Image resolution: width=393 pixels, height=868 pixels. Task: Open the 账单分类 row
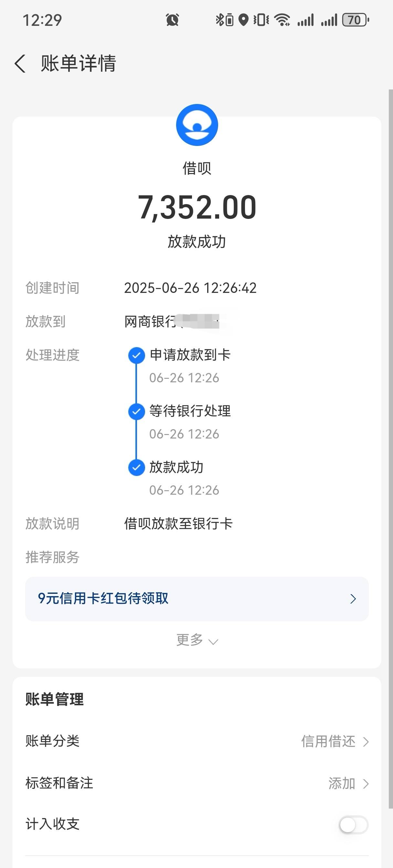(197, 741)
